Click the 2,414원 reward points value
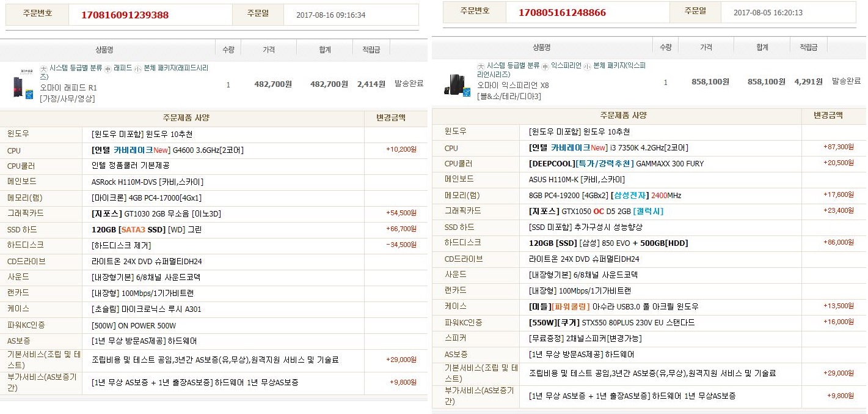The width and height of the screenshot is (868, 414). pyautogui.click(x=371, y=84)
